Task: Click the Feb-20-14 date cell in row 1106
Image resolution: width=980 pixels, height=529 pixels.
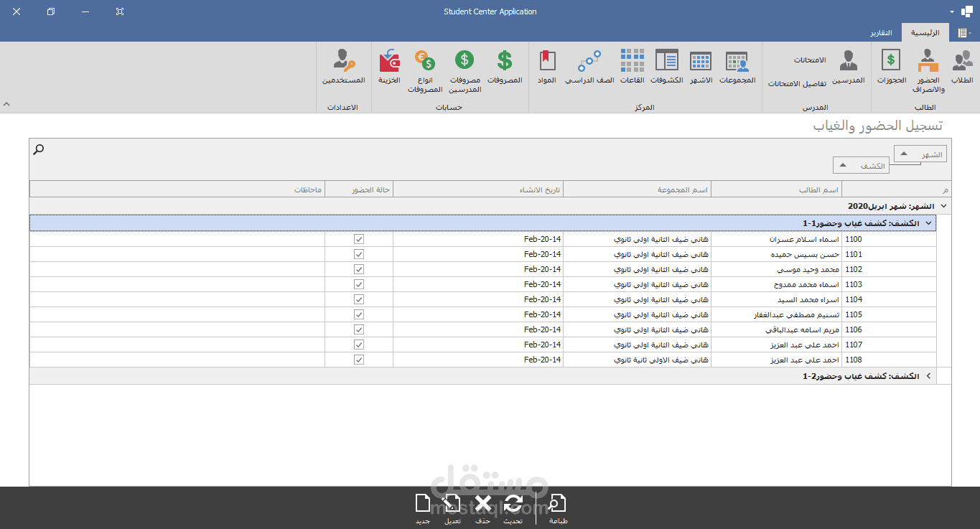Action: coord(478,329)
